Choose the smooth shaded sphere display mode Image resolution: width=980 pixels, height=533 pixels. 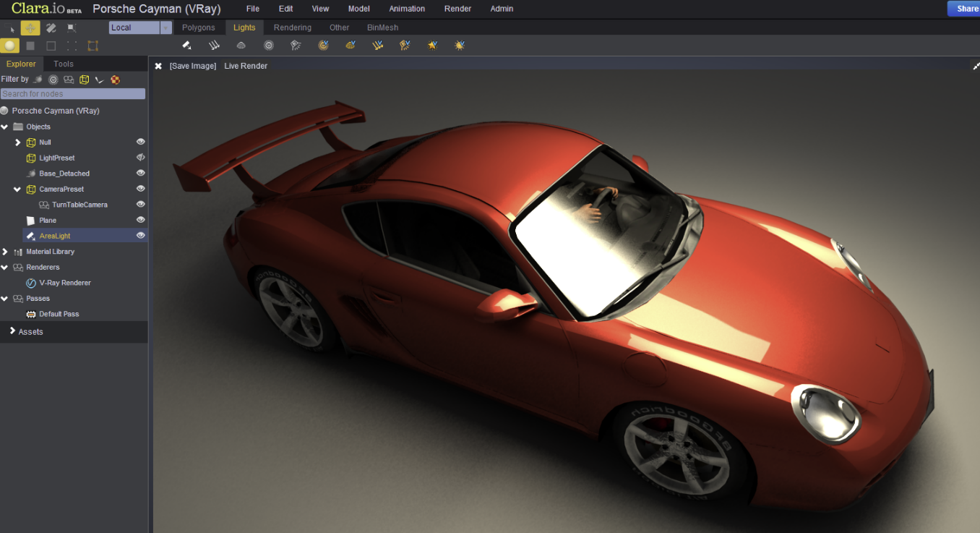[x=9, y=46]
